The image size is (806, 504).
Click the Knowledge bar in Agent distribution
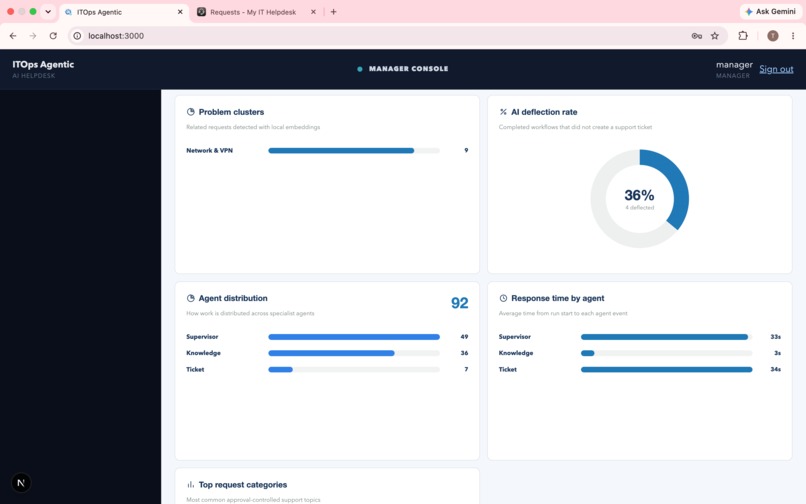pos(354,353)
